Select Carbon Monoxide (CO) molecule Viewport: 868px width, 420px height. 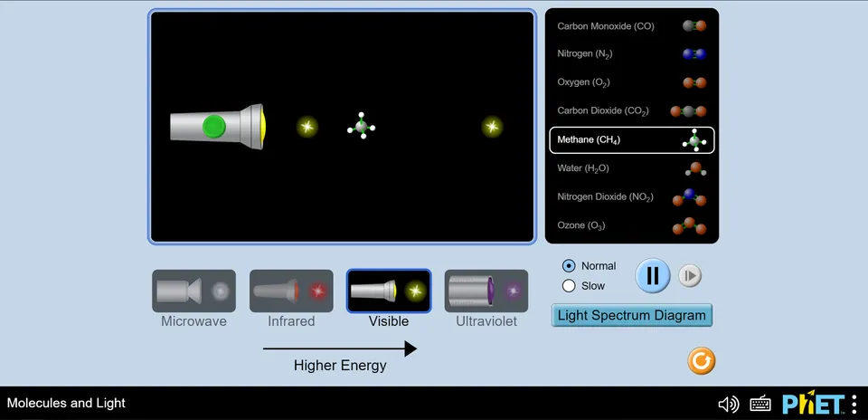point(632,26)
